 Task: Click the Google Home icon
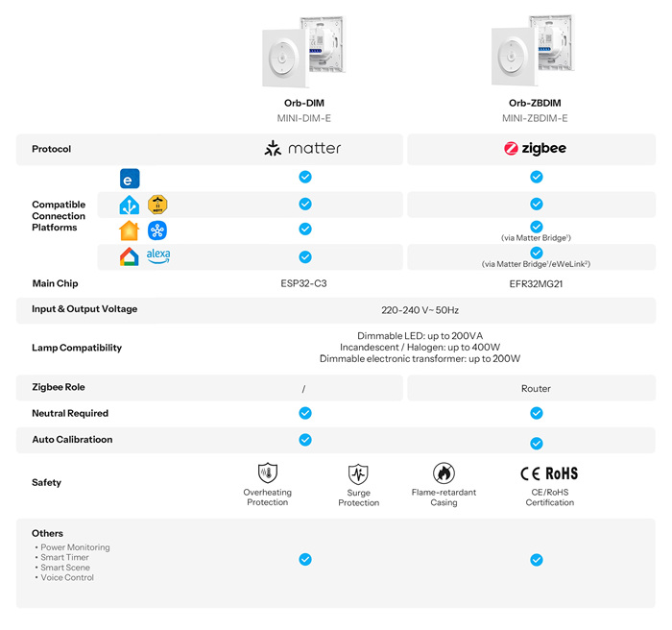coord(129,256)
